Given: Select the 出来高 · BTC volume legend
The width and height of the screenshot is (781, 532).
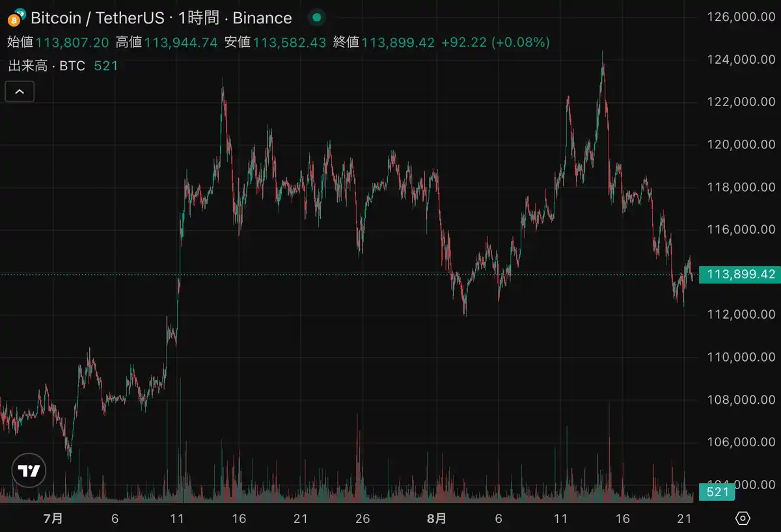Looking at the screenshot, I should 46,66.
